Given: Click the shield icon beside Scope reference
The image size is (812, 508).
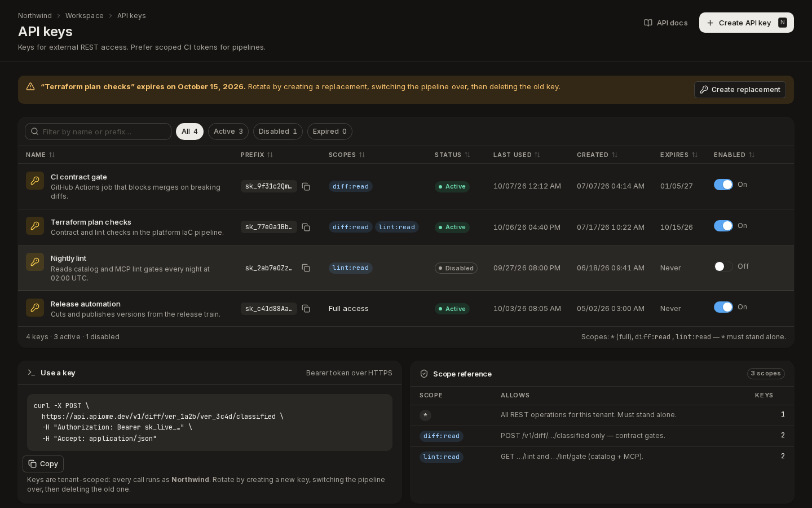Looking at the screenshot, I should 424,374.
